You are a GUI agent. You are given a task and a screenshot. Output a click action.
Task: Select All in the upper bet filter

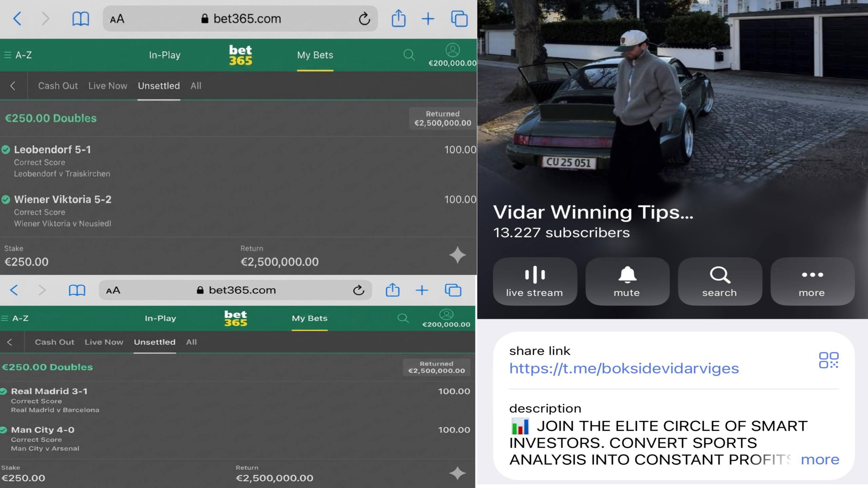coord(196,86)
